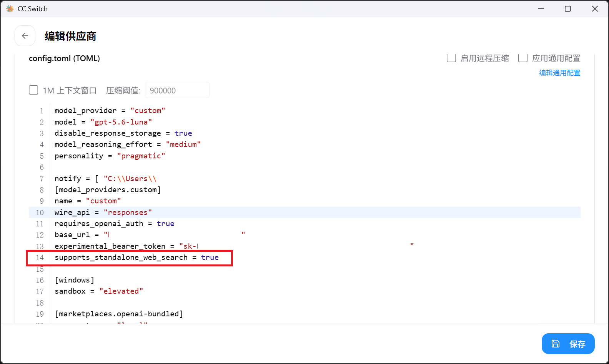The height and width of the screenshot is (364, 609).
Task: Click the name = "custom" line
Action: (88, 201)
